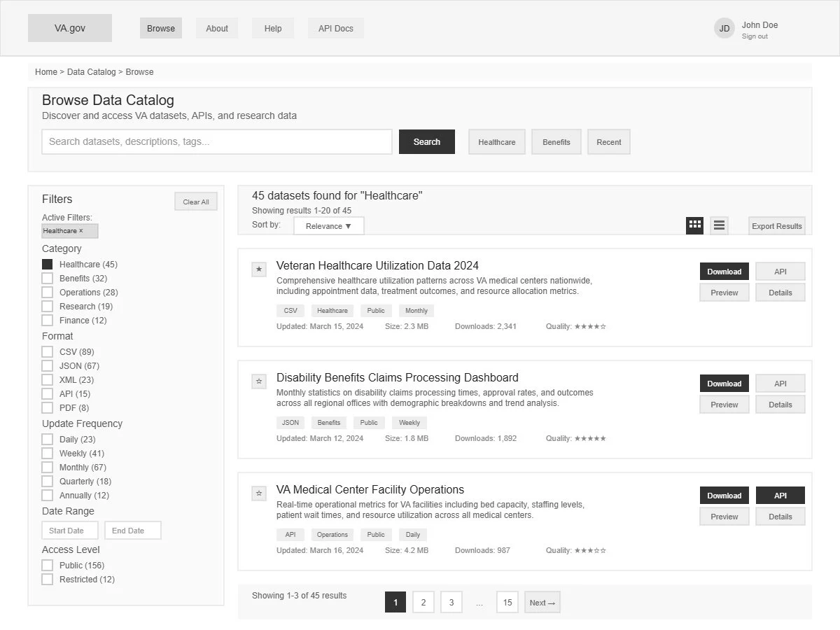840x630 pixels.
Task: Click Export Results button
Action: 777,226
